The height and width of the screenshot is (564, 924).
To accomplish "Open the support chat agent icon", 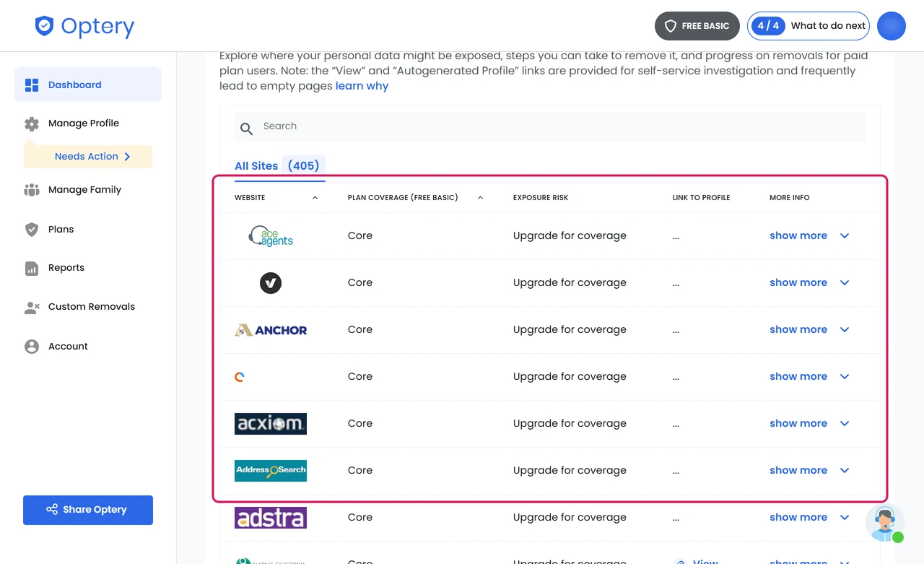I will click(x=884, y=523).
